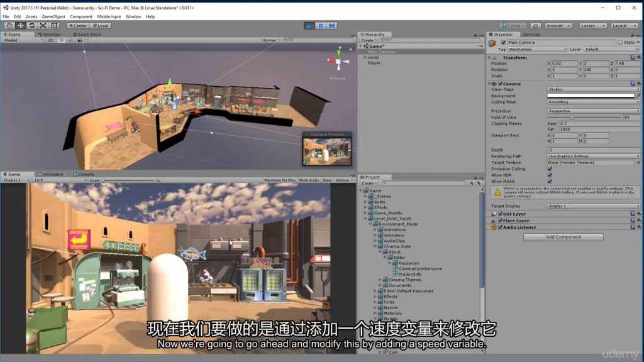Screen dimensions: 644x362
Task: Click the Scene orientation gizmo
Action: pos(338,62)
